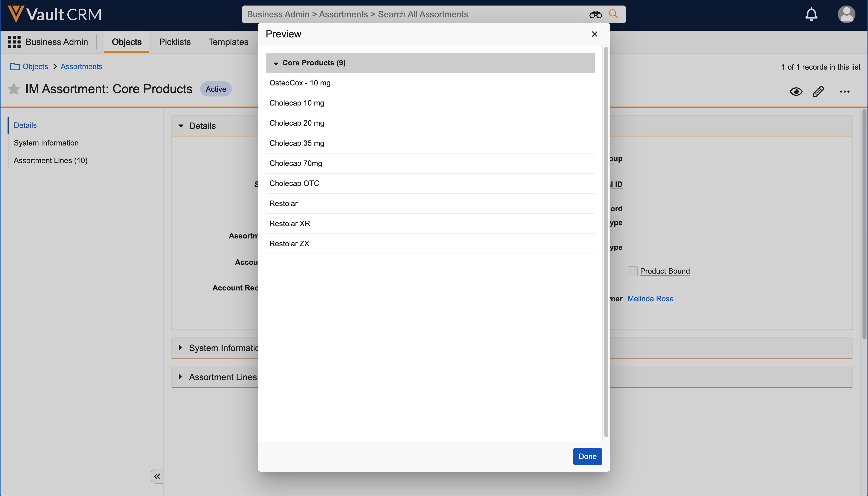The image size is (868, 496).
Task: Select Cholecap 35 mg in list
Action: [x=297, y=143]
